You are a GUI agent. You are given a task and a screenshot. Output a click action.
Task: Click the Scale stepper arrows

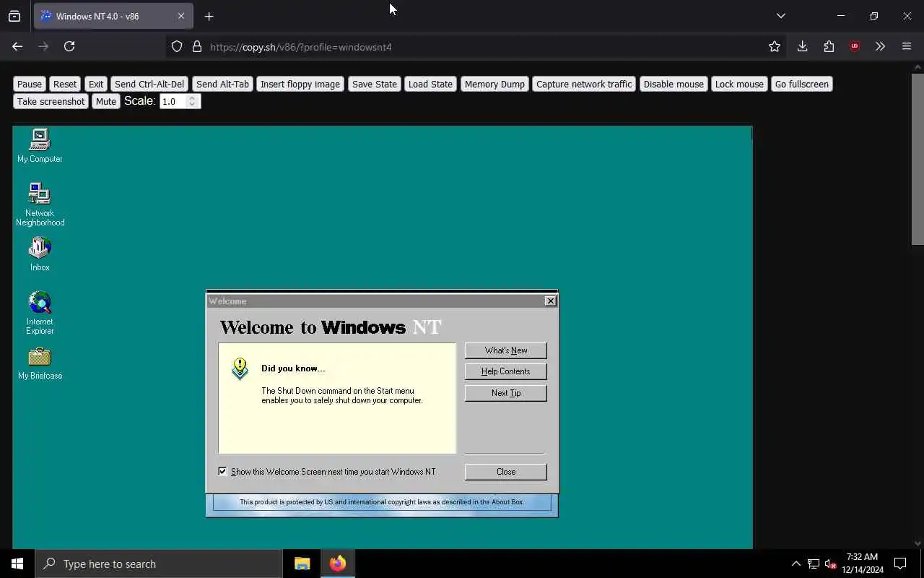(x=192, y=101)
